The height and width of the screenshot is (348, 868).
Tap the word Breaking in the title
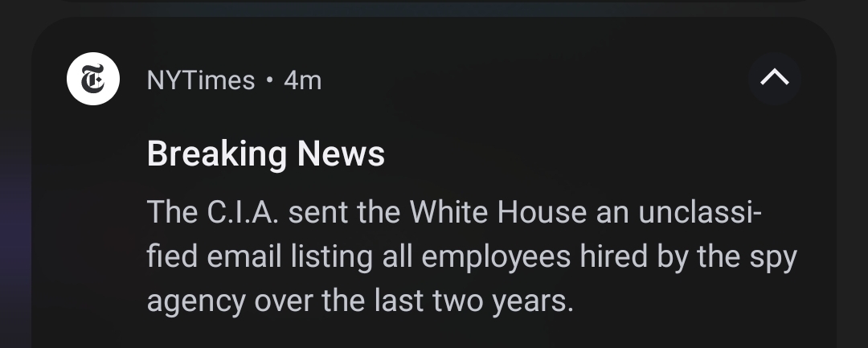216,154
